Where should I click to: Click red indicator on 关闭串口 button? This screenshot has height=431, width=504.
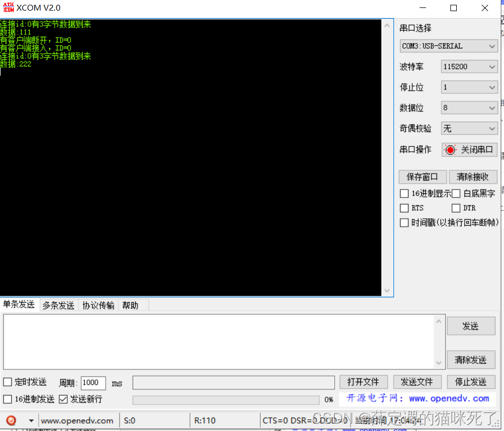coord(450,150)
